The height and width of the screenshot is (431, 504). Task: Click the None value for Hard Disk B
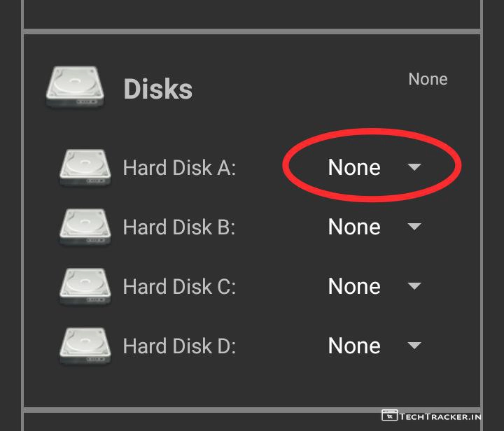click(x=354, y=227)
